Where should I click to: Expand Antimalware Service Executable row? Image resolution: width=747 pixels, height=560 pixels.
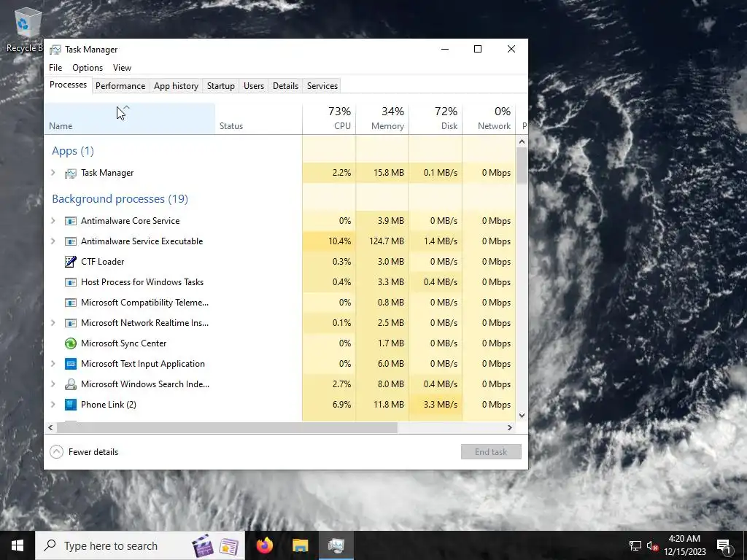click(x=53, y=241)
